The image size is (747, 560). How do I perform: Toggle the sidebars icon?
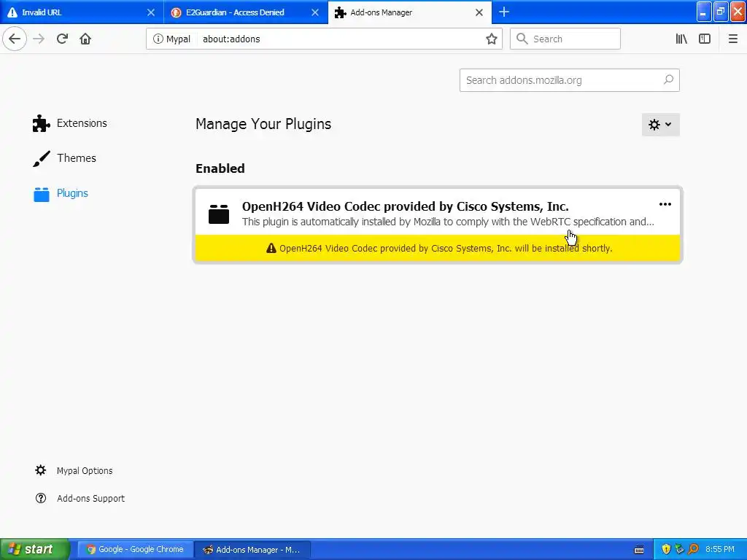(705, 39)
